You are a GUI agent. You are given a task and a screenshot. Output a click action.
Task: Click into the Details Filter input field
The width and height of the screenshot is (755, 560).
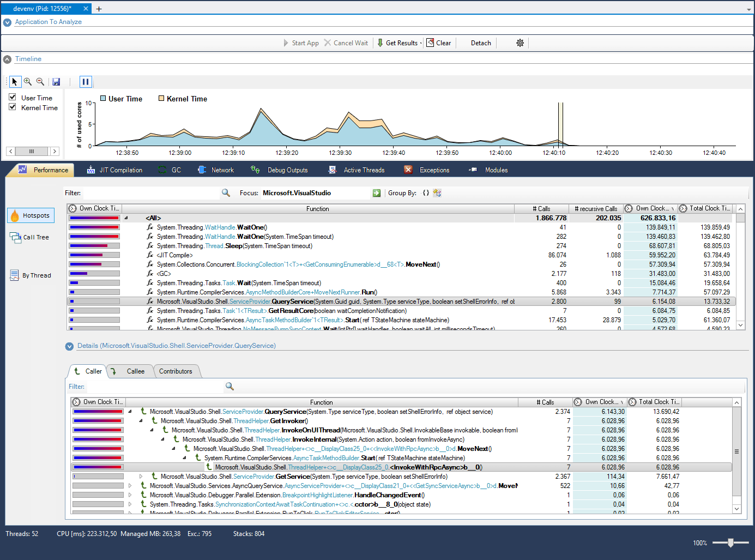click(155, 387)
